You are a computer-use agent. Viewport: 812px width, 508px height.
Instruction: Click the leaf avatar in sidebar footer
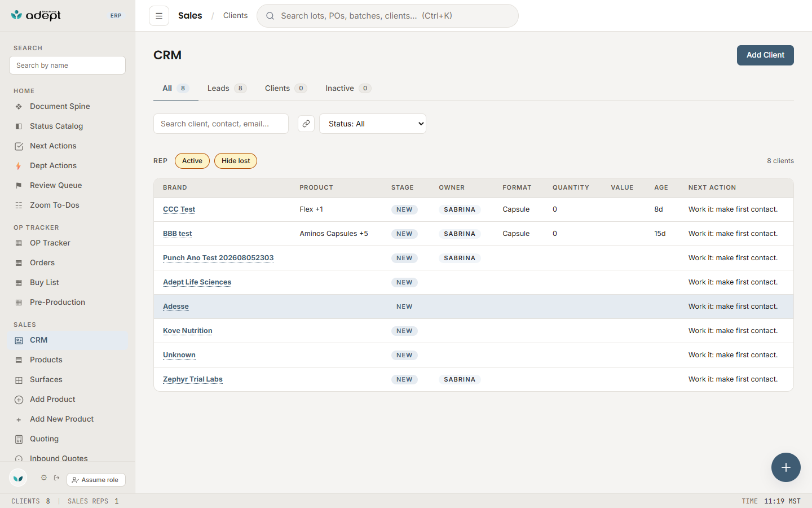[x=18, y=478]
